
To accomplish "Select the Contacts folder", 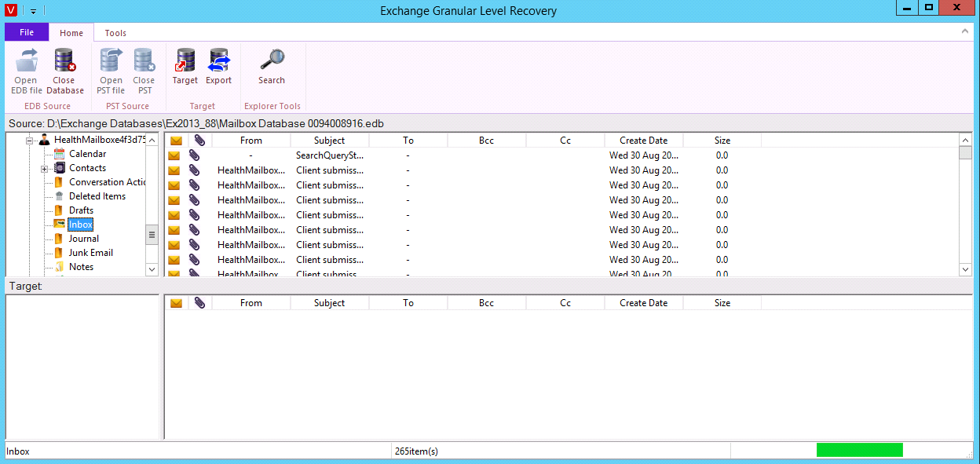I will click(x=87, y=168).
